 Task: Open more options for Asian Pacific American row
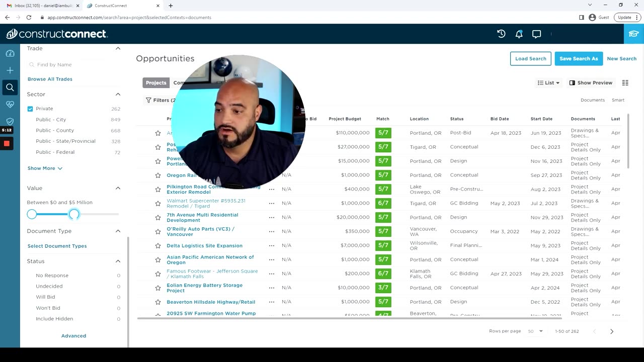coord(272,260)
